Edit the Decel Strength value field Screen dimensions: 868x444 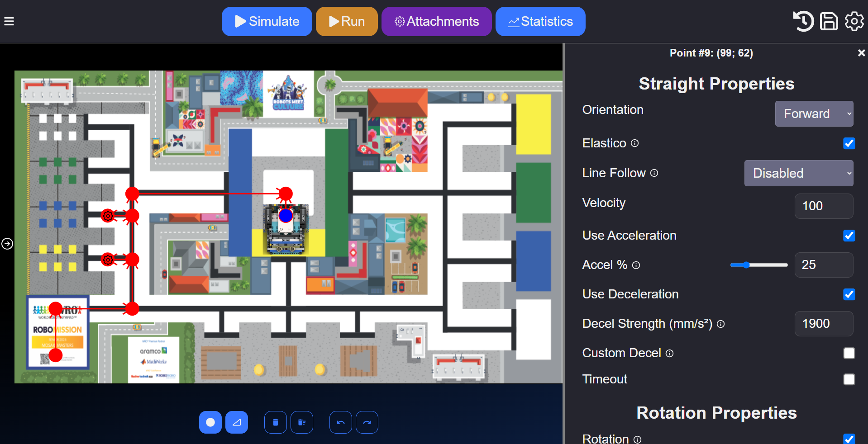pyautogui.click(x=824, y=324)
